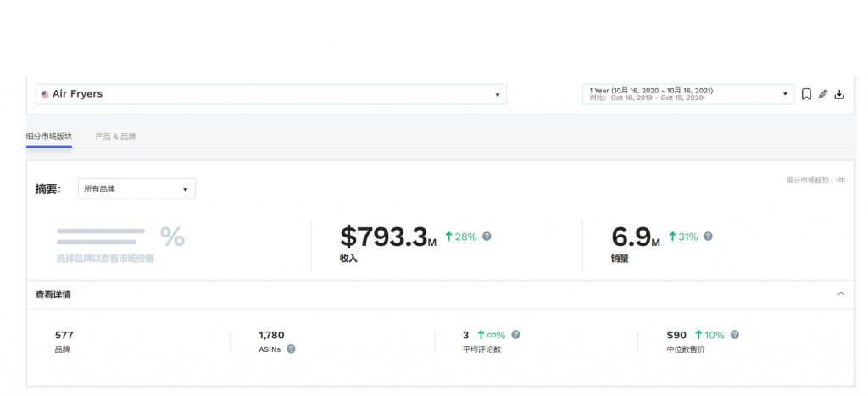The width and height of the screenshot is (868, 396).
Task: Click the US flag icon in Air Fryers selector
Action: coord(45,94)
